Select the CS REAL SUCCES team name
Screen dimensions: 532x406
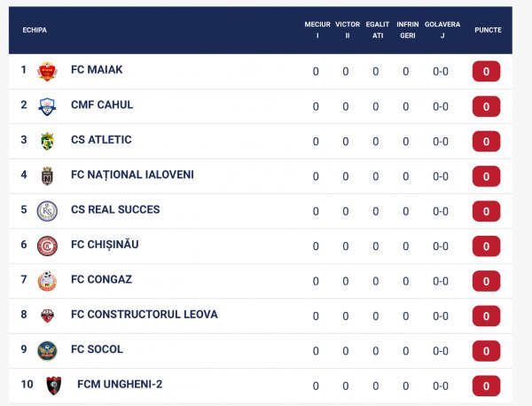pyautogui.click(x=115, y=209)
